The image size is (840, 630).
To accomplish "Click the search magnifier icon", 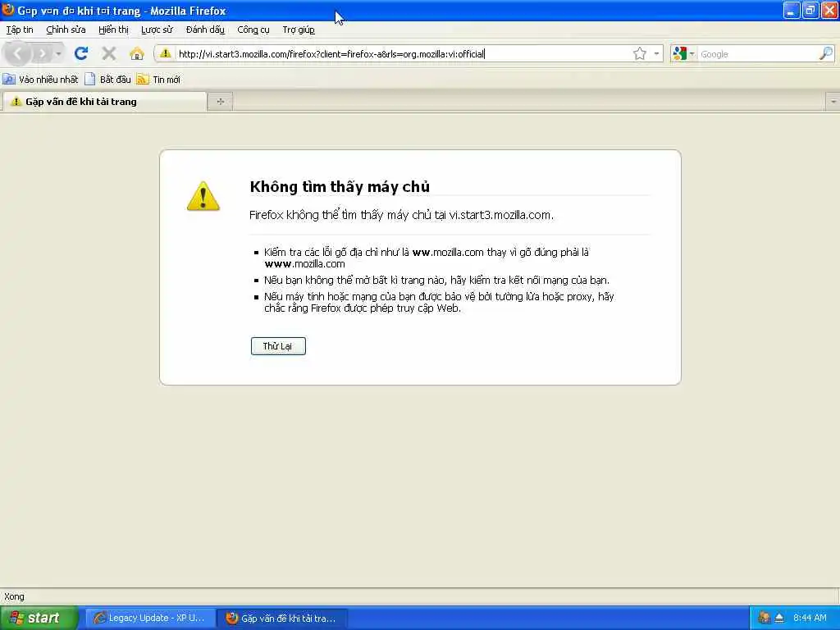I will click(x=826, y=53).
